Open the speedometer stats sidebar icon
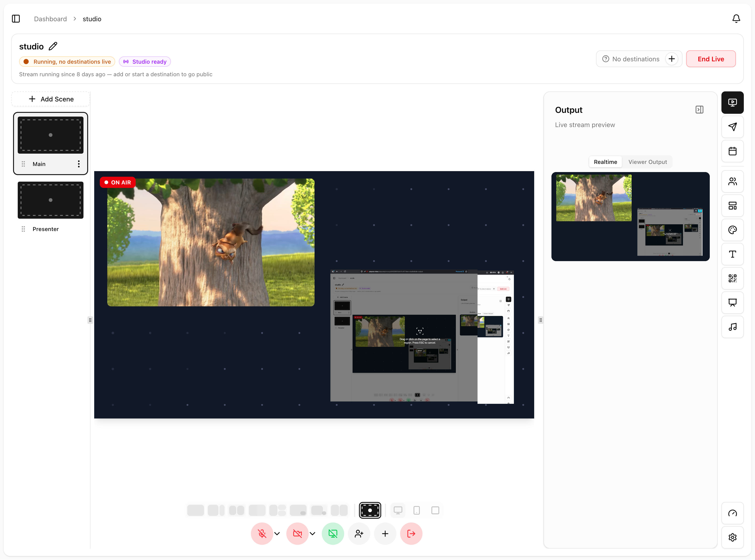 pyautogui.click(x=732, y=513)
